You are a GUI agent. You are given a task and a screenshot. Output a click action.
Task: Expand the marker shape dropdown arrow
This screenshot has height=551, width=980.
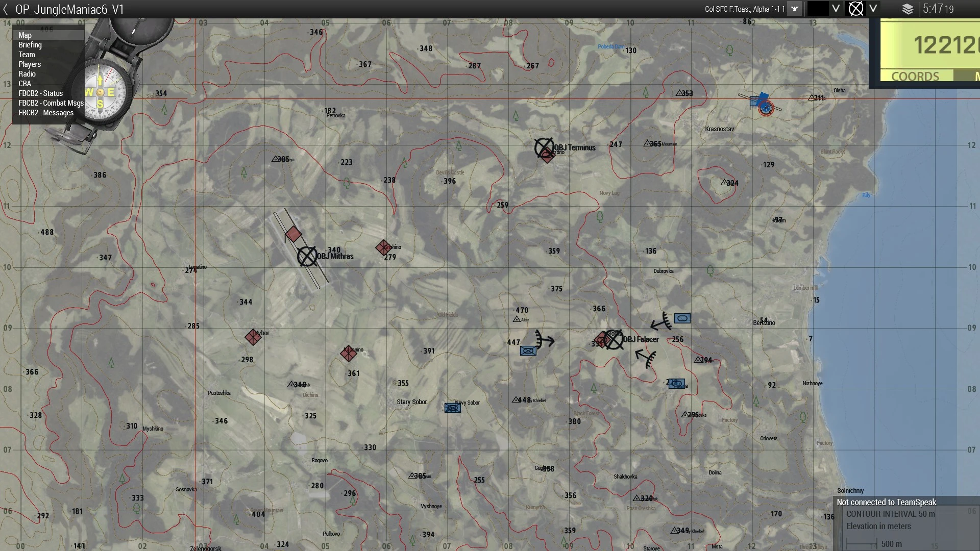pos(873,9)
